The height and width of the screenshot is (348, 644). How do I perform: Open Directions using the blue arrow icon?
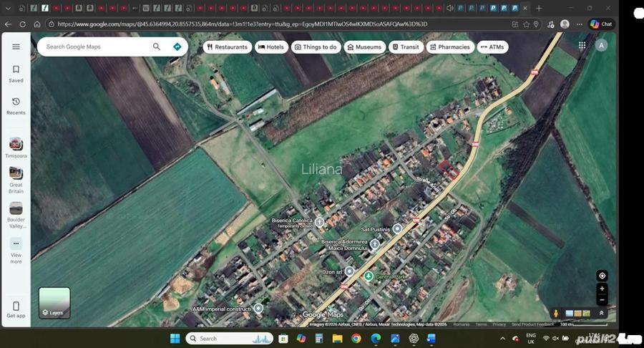pos(177,47)
